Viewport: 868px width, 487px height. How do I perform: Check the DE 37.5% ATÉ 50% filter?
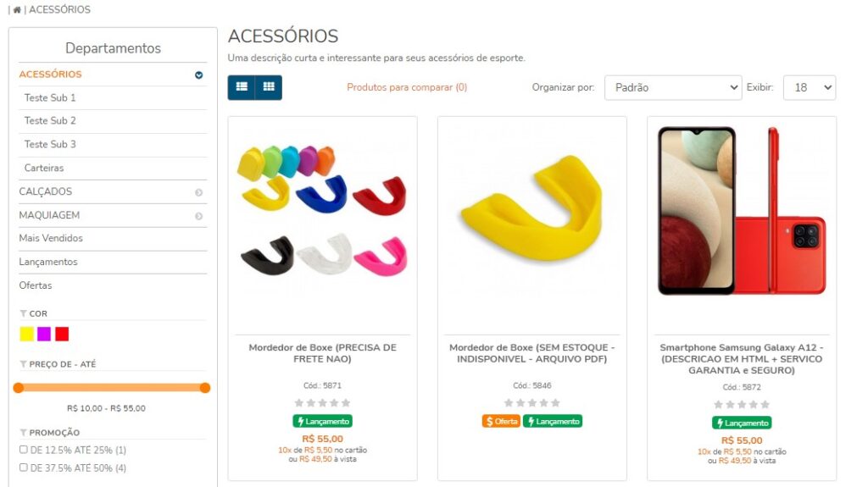tap(23, 468)
